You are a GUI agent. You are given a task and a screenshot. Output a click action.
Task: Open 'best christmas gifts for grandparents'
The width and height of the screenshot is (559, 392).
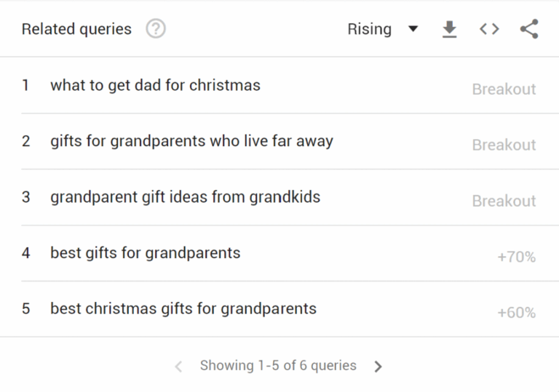tap(183, 308)
